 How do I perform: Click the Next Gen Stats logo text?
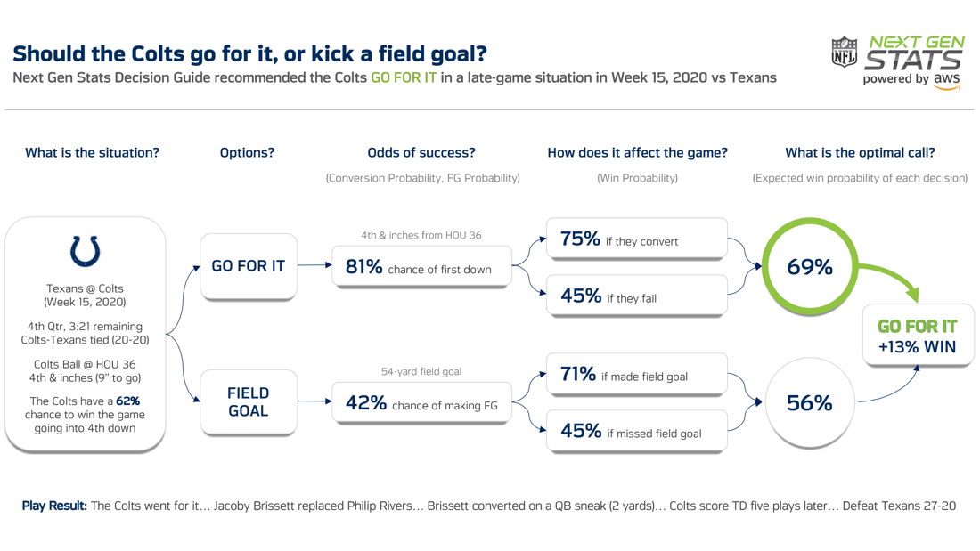[x=914, y=53]
